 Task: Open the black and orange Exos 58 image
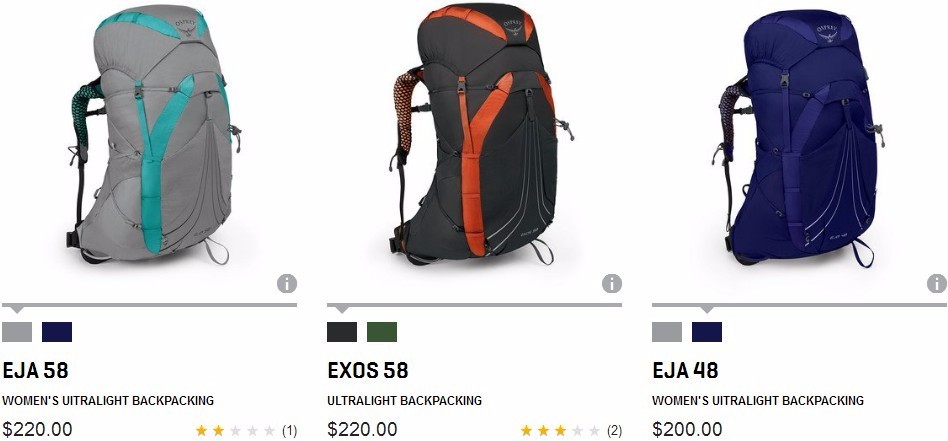point(481,134)
